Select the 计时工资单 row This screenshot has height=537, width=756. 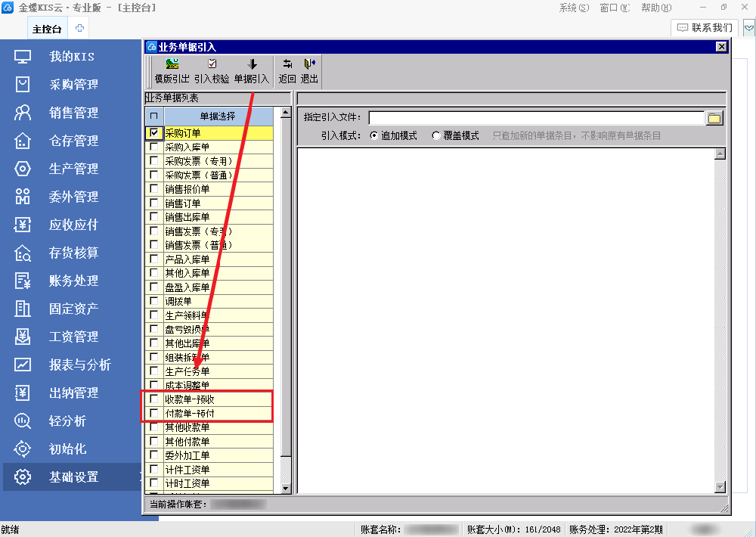tap(209, 483)
